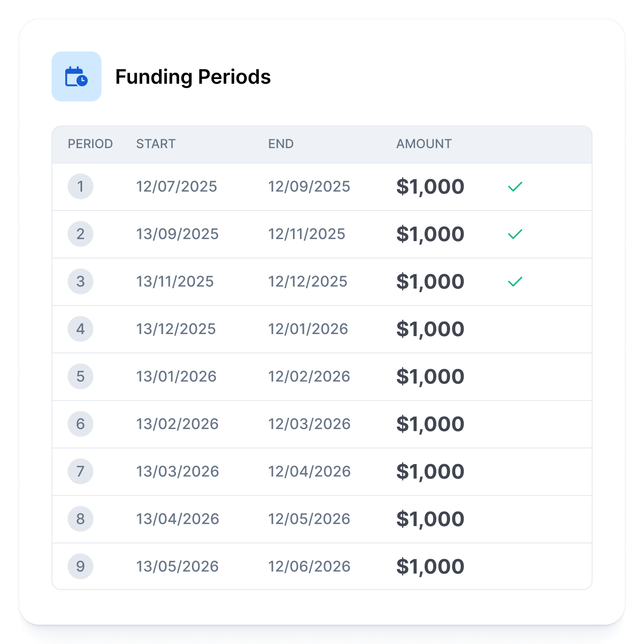This screenshot has height=644, width=644.
Task: Click the $1,000 amount in period 9
Action: tap(430, 566)
